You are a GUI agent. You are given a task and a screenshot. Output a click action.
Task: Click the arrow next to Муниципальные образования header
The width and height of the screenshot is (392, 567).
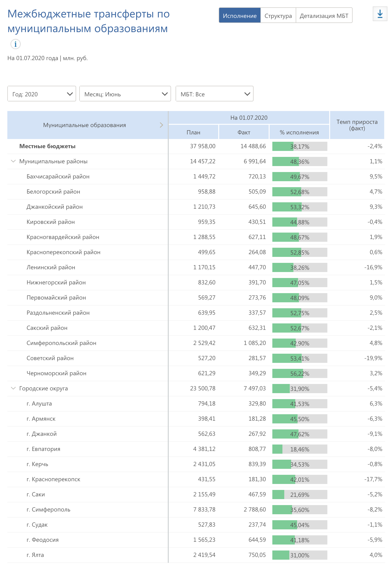(x=161, y=125)
